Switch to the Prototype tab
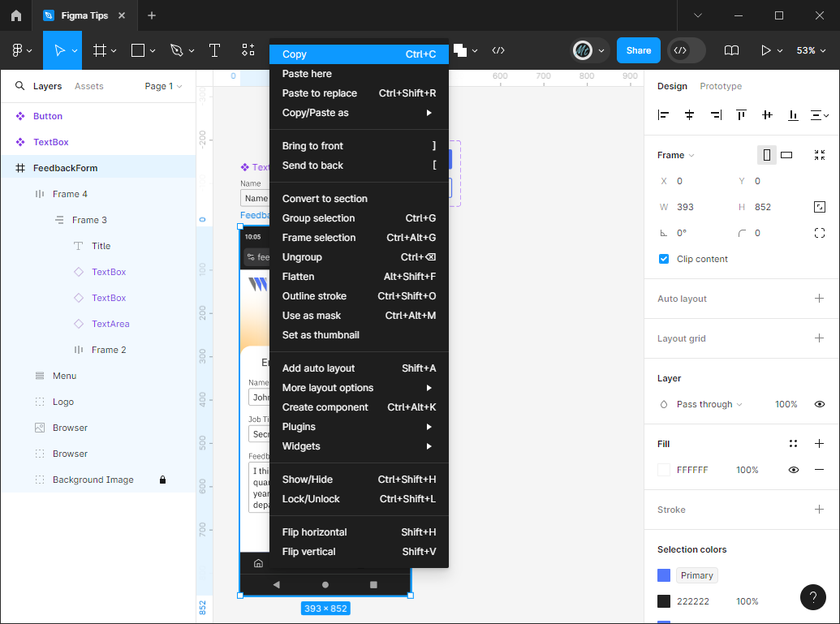The height and width of the screenshot is (624, 840). pos(721,86)
